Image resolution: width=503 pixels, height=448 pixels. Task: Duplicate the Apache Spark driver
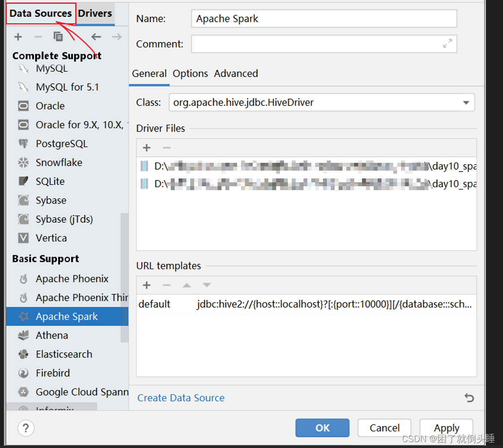coord(58,37)
